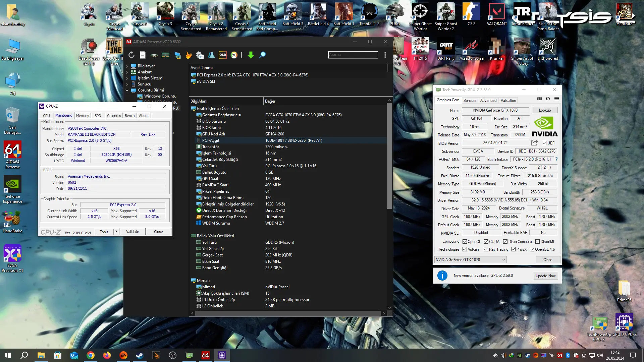Open the AIDA64 OSD panel icon
Image resolution: width=644 pixels, height=362 pixels.
(223, 55)
